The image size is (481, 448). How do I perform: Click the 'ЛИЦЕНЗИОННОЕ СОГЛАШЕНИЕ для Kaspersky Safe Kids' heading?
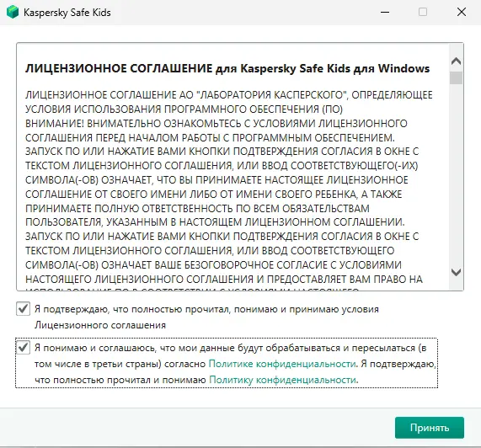click(x=227, y=68)
